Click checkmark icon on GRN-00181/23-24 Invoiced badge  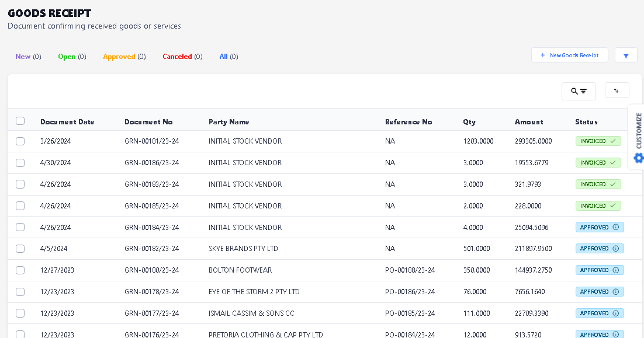(x=612, y=141)
